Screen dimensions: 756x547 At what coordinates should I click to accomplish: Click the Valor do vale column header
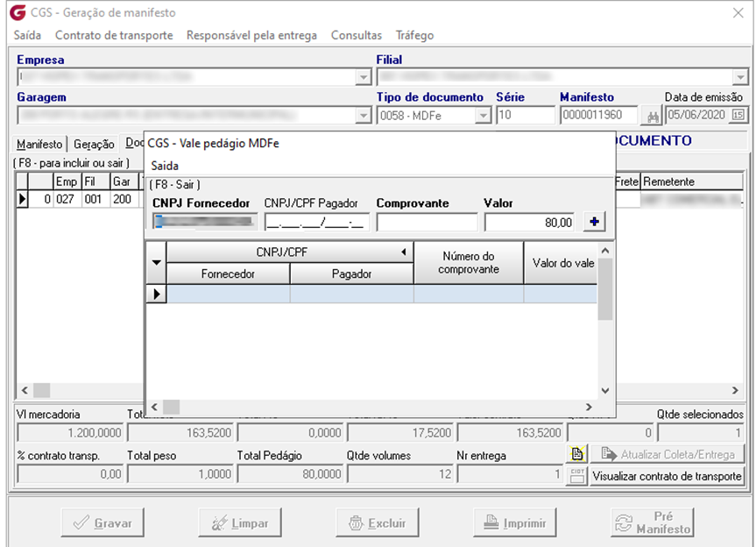pos(562,263)
